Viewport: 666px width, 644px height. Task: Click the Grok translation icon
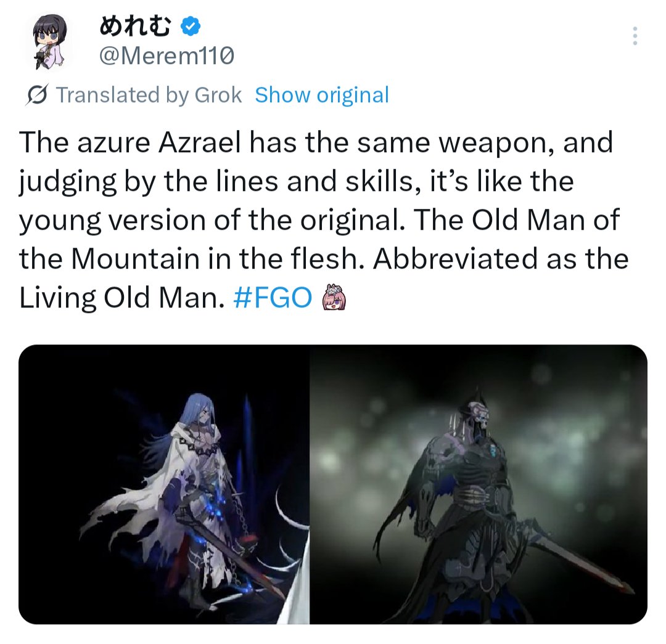click(x=36, y=95)
